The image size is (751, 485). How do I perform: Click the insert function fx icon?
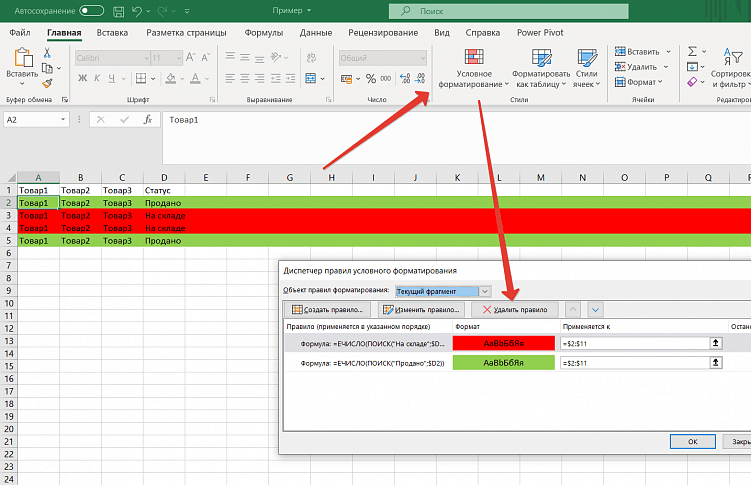click(147, 119)
